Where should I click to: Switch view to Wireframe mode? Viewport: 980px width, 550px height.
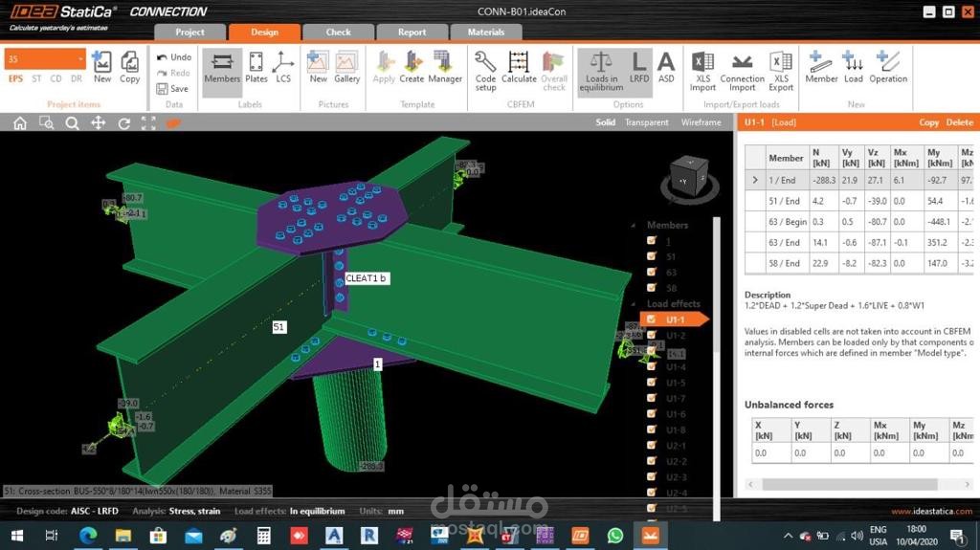(702, 122)
